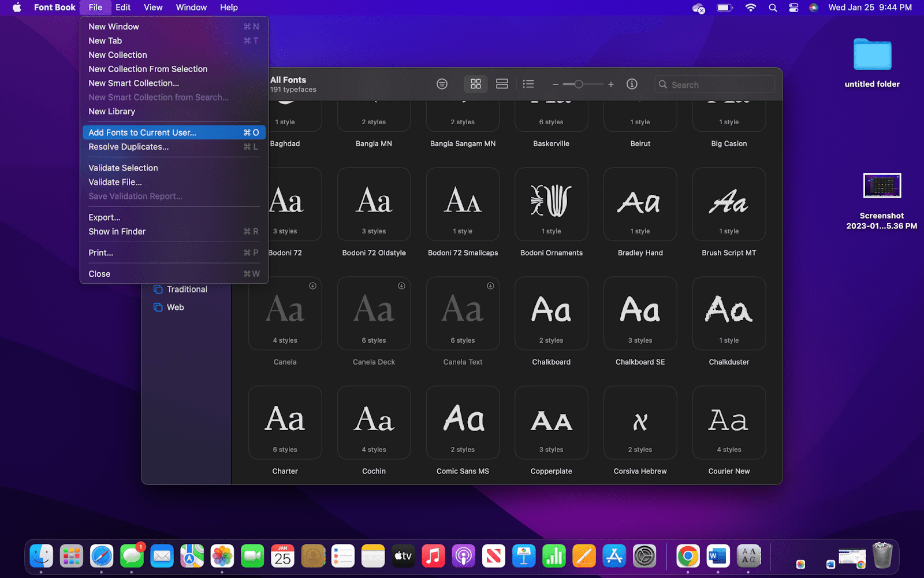Image resolution: width=924 pixels, height=578 pixels.
Task: Click the minus icon to shrink previews
Action: click(556, 84)
